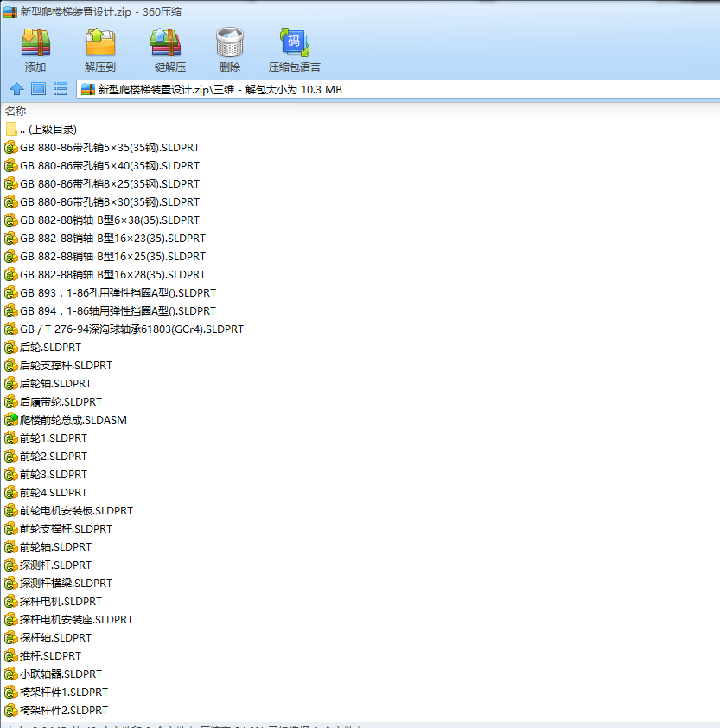Select GB 880-86带孔销8×30(35钢).SLDPRT

pyautogui.click(x=102, y=201)
